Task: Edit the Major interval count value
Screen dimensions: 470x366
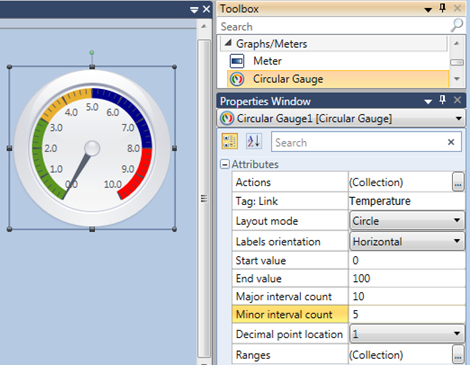Action: coord(407,296)
